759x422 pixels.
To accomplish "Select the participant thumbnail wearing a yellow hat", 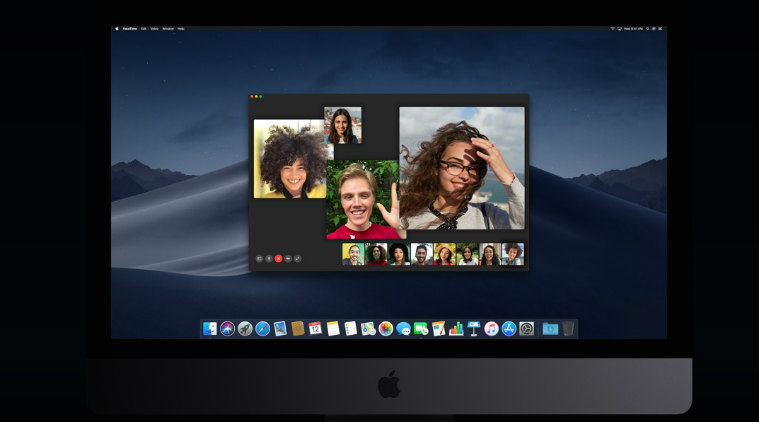I will [444, 254].
